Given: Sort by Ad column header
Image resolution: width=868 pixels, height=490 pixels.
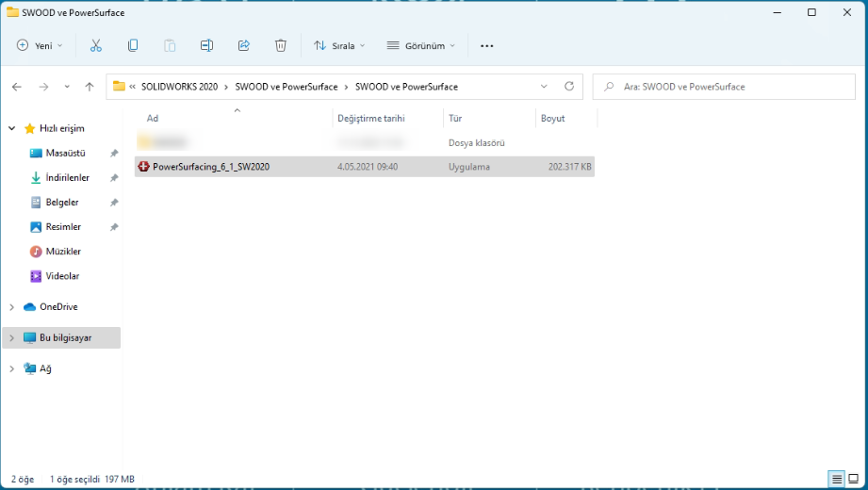Looking at the screenshot, I should (153, 119).
